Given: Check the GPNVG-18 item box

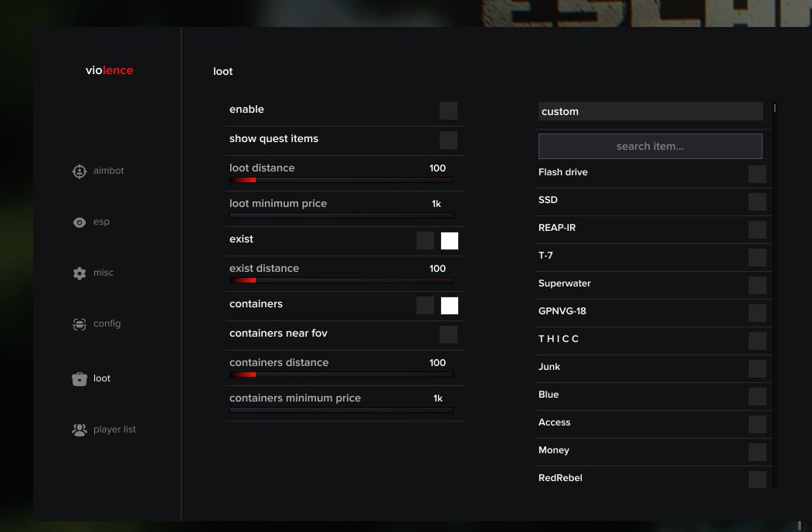Looking at the screenshot, I should point(757,313).
